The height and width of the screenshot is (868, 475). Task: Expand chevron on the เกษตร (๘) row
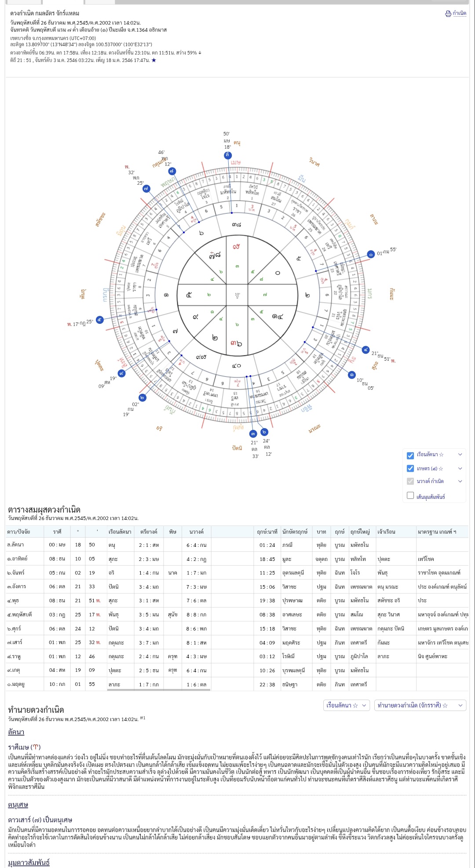(x=460, y=469)
